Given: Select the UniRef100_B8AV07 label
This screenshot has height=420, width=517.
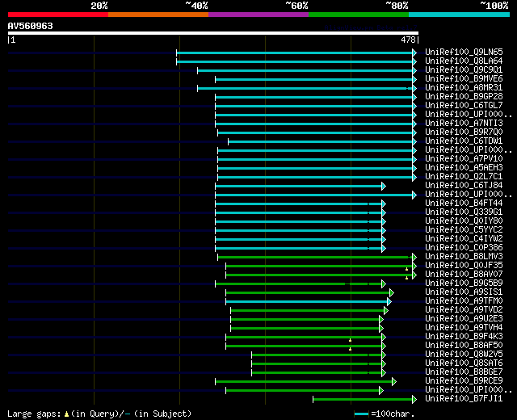Looking at the screenshot, I should pyautogui.click(x=464, y=275).
